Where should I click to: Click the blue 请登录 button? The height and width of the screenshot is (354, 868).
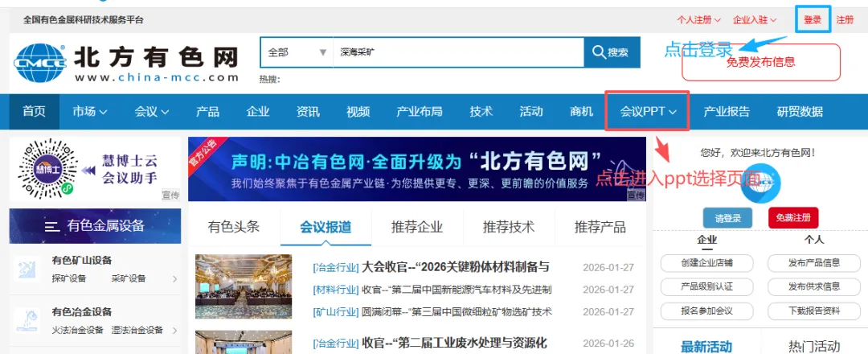(727, 218)
